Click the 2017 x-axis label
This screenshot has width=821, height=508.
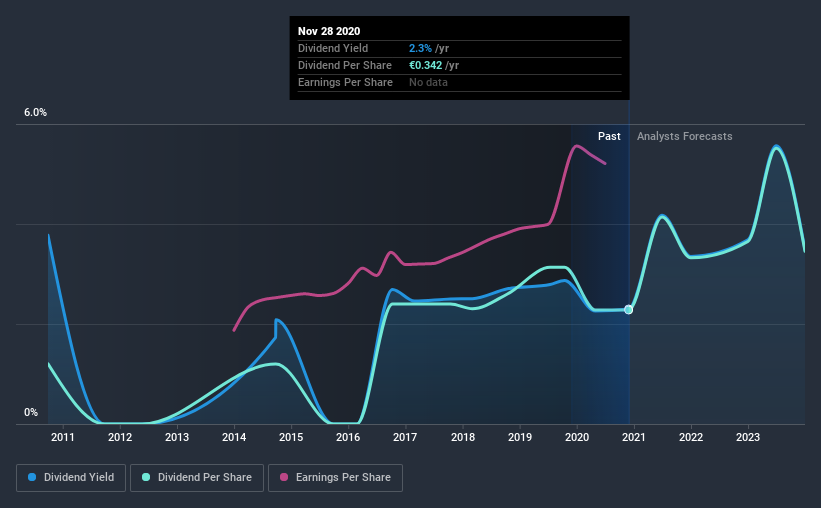pyautogui.click(x=405, y=437)
